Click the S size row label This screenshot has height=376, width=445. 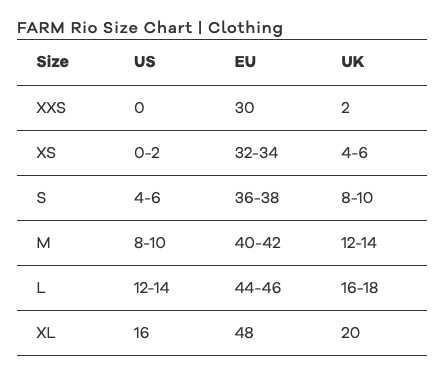point(41,198)
